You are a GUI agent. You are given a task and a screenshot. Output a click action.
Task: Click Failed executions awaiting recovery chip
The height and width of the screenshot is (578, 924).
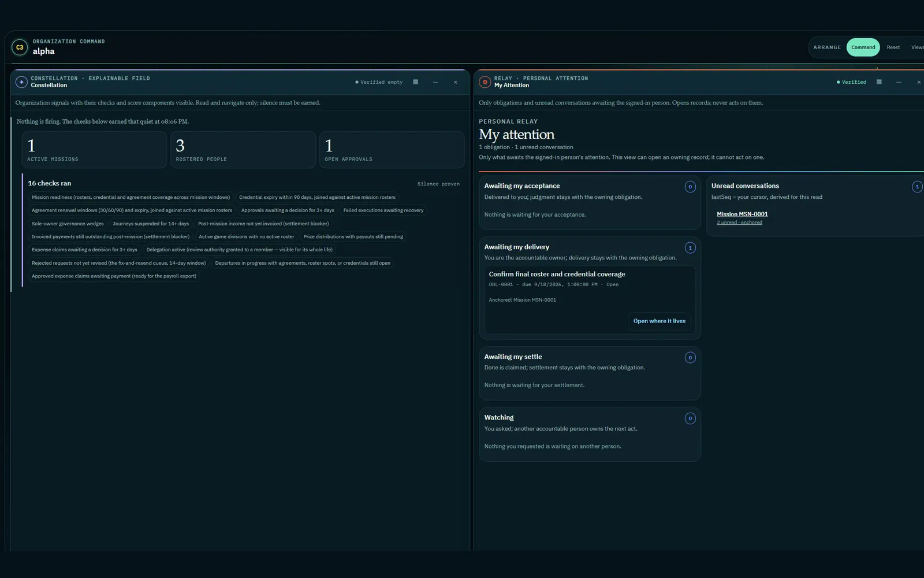383,210
